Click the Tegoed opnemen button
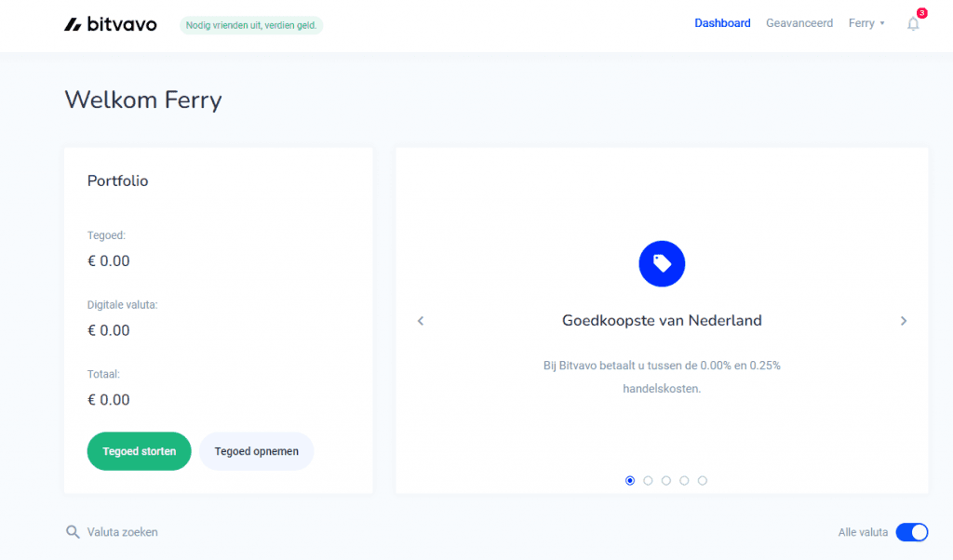The image size is (953, 560). (256, 451)
